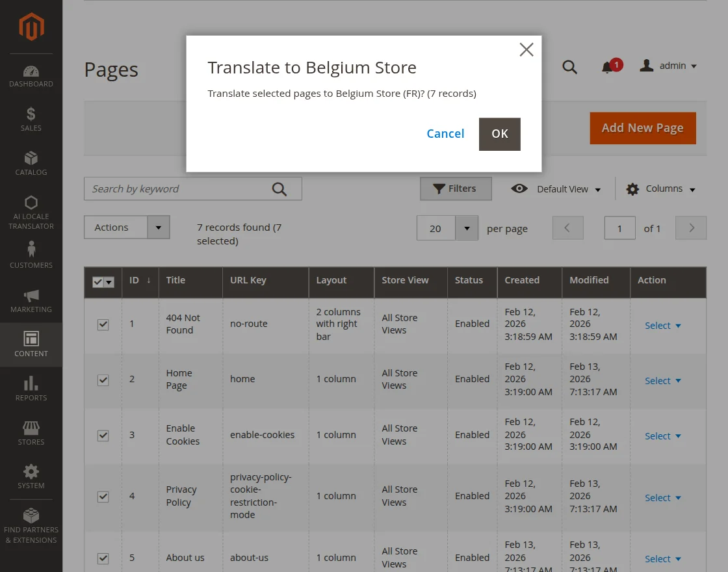Image resolution: width=728 pixels, height=572 pixels.
Task: Open the Stores sidebar menu
Action: [x=31, y=433]
